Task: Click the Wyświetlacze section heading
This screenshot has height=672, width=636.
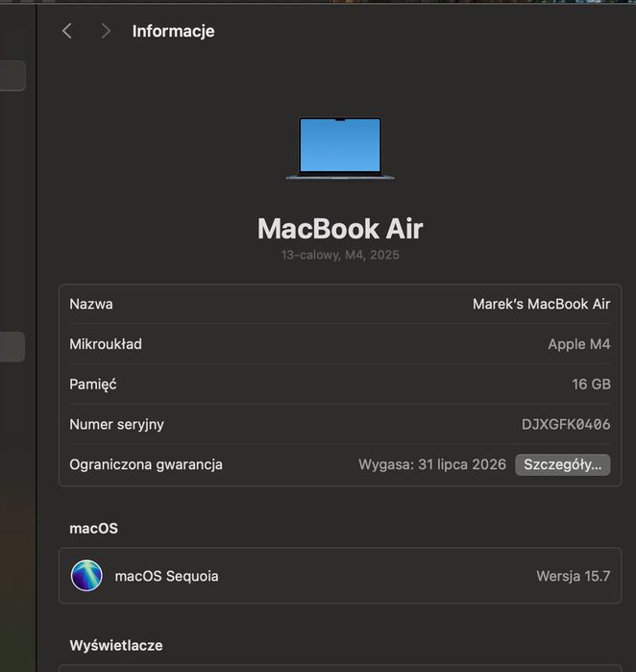Action: point(116,645)
